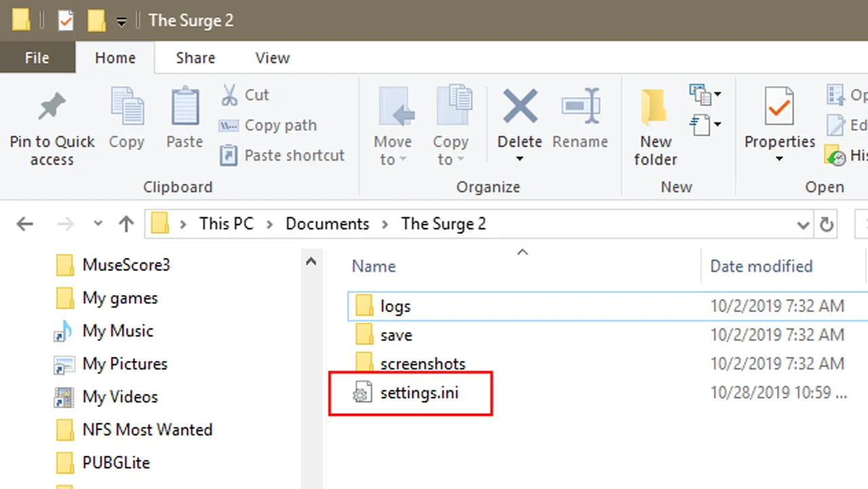Open My games in navigation pane
Viewport: 868px width, 489px height.
pos(120,298)
